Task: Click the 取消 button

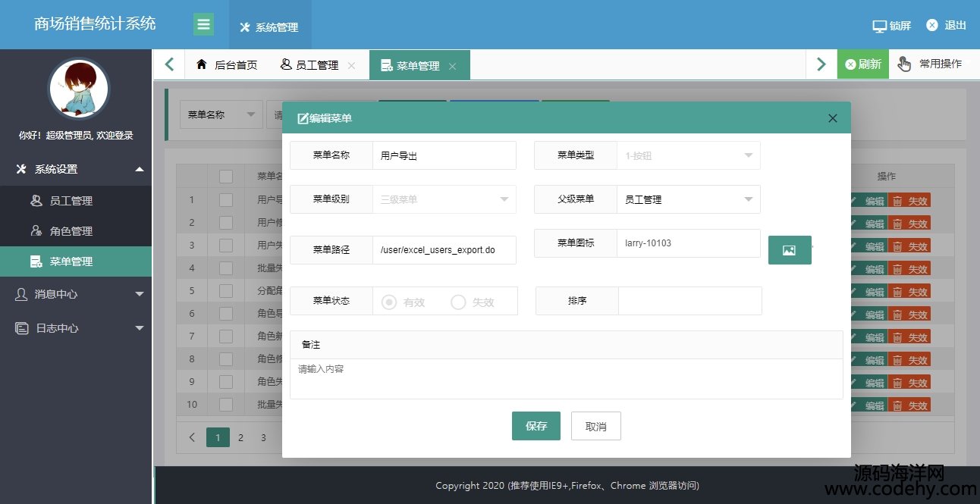Action: (x=595, y=426)
